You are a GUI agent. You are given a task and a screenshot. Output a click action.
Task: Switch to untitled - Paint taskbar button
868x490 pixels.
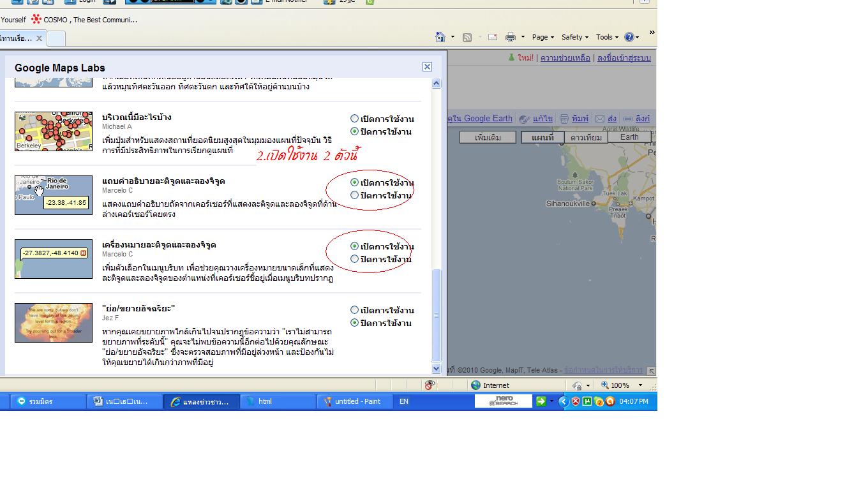click(x=355, y=401)
